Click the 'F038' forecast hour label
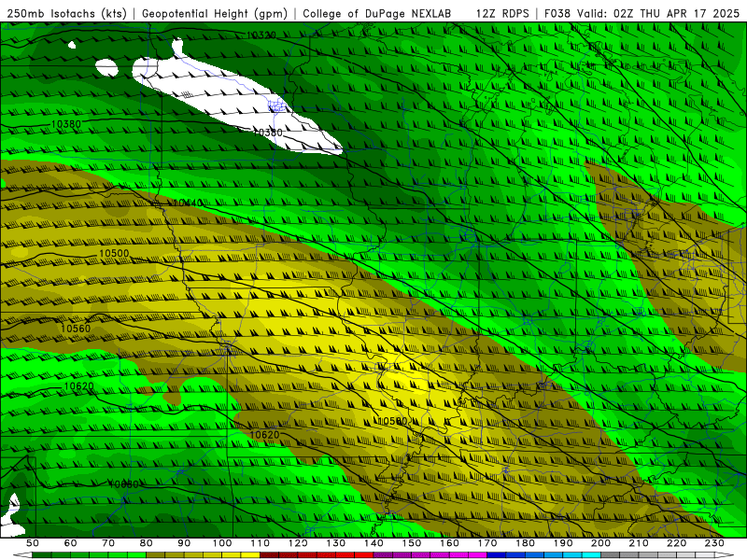The width and height of the screenshot is (747, 560). (558, 14)
